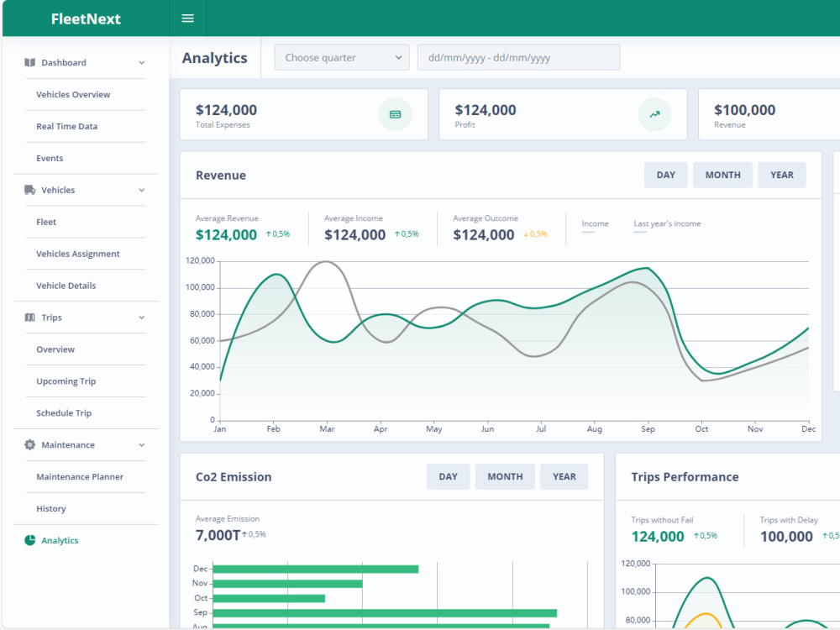Viewport: 840px width, 630px height.
Task: Click the Average Revenue $124,000 value
Action: tap(226, 234)
